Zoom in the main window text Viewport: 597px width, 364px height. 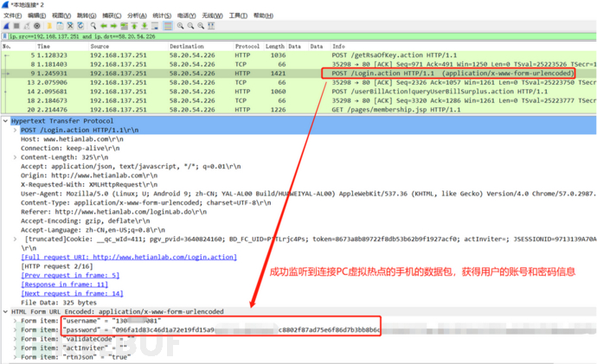pos(180,26)
